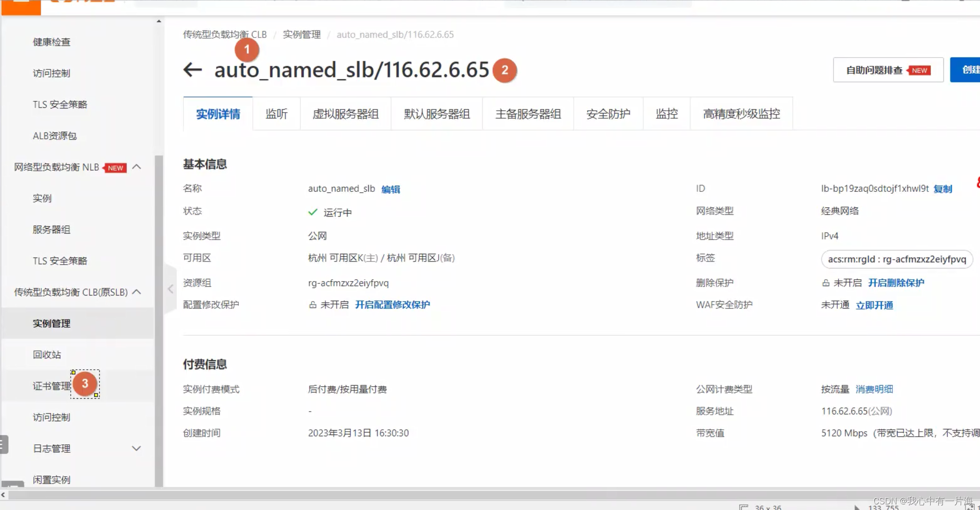The height and width of the screenshot is (510, 980).
Task: Copy the instance ID via 复制
Action: (x=942, y=189)
